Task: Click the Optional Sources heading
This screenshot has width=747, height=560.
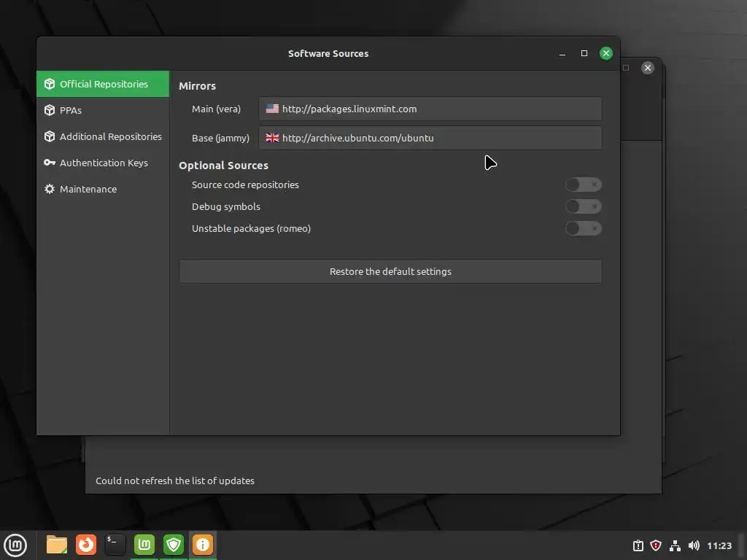Action: point(223,166)
